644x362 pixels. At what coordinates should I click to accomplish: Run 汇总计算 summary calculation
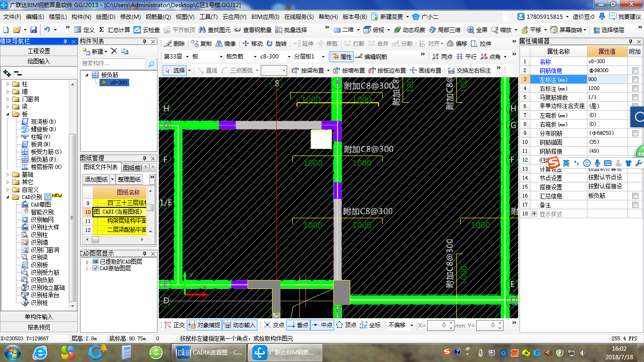pyautogui.click(x=115, y=30)
